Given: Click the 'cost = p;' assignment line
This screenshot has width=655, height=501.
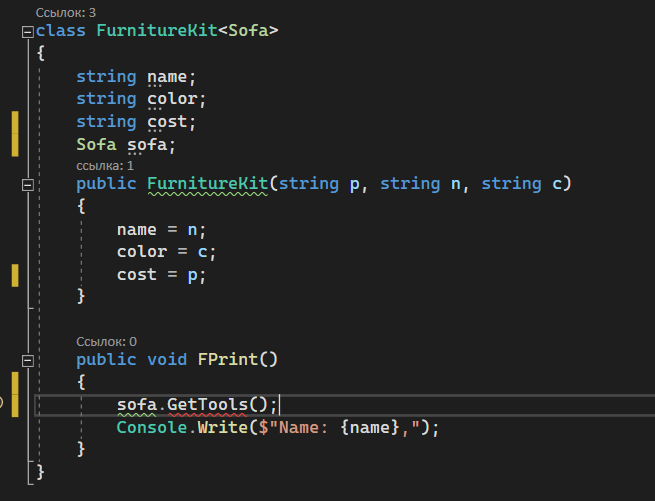Looking at the screenshot, I should pos(161,275).
